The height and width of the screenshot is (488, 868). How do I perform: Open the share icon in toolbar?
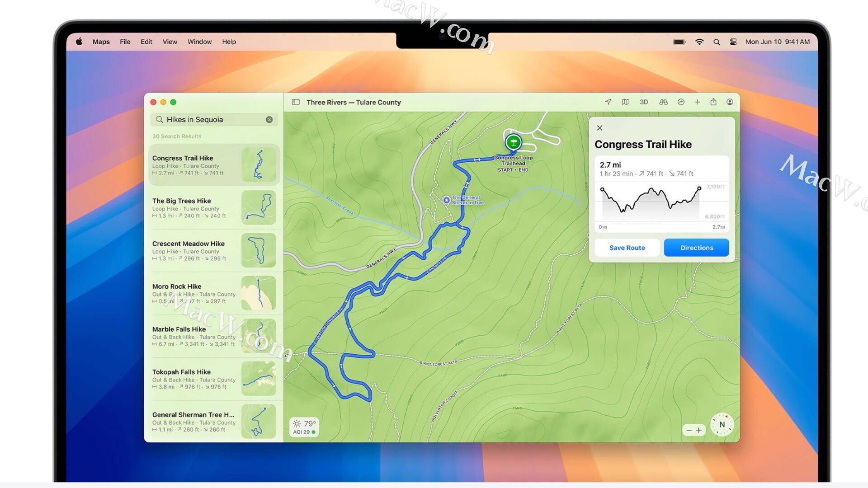pos(713,102)
